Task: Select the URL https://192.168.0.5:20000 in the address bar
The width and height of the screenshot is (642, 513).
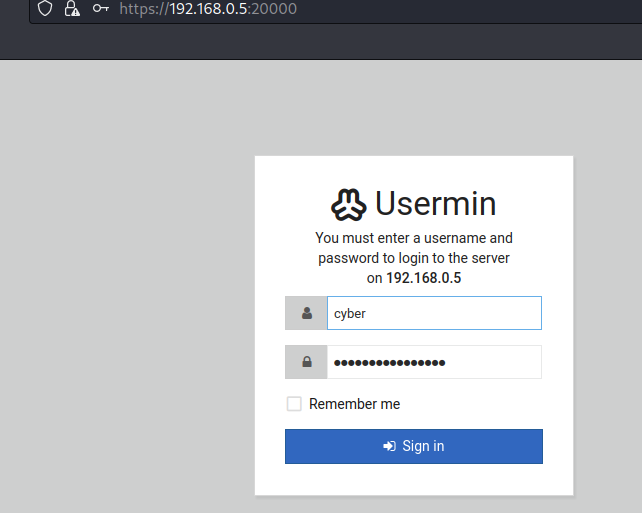Action: click(x=208, y=9)
